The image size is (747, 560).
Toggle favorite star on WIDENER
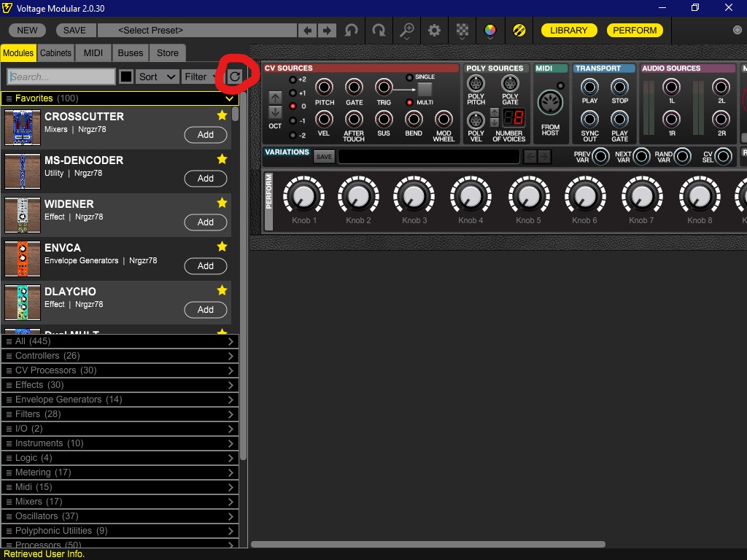(x=222, y=203)
